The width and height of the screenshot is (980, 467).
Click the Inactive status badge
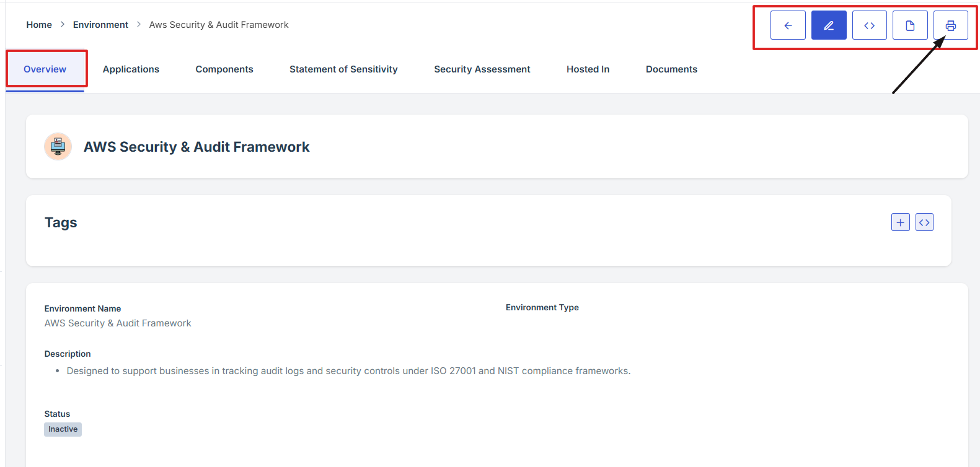(63, 429)
